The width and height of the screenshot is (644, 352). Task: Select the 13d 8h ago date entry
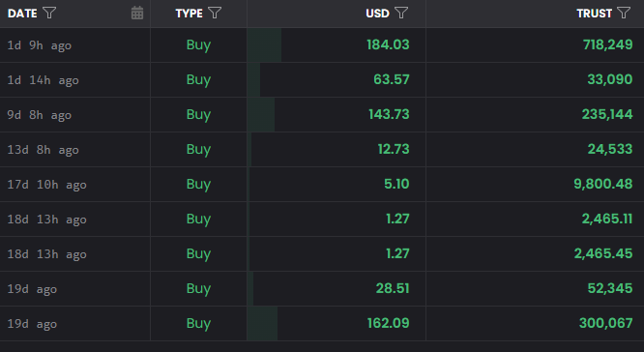click(x=43, y=150)
